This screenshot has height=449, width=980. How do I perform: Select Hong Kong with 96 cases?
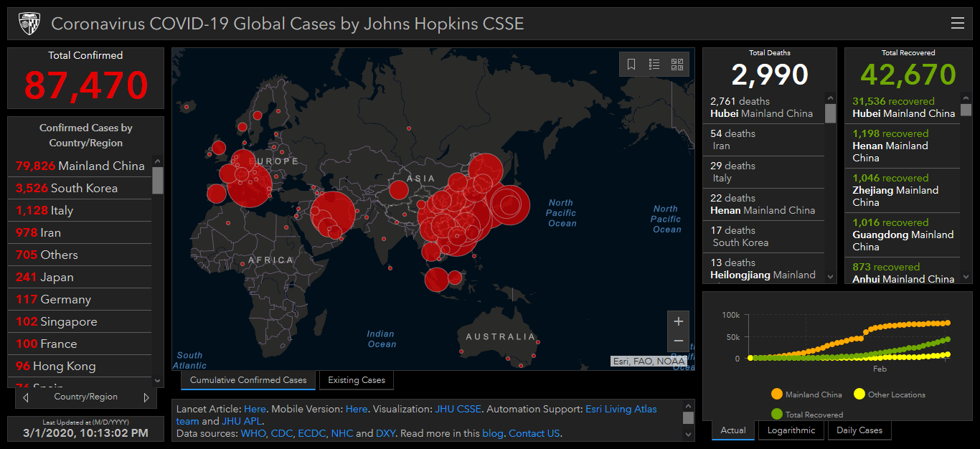[x=80, y=366]
